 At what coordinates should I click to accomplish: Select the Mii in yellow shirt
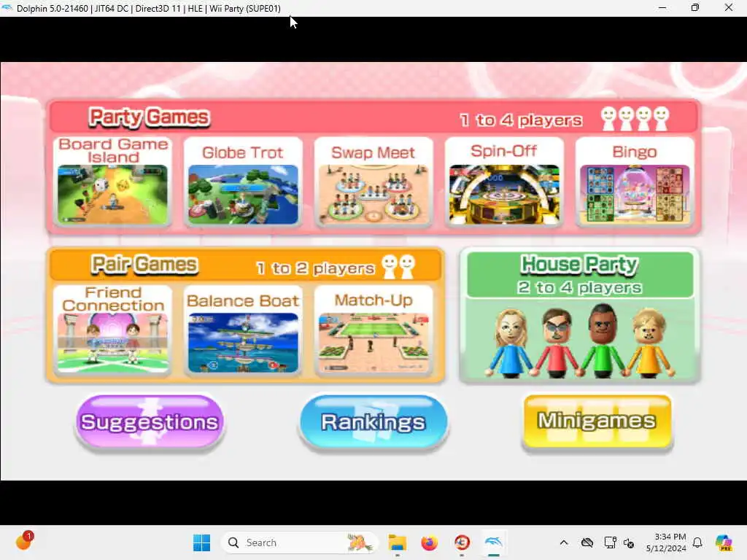click(x=650, y=343)
